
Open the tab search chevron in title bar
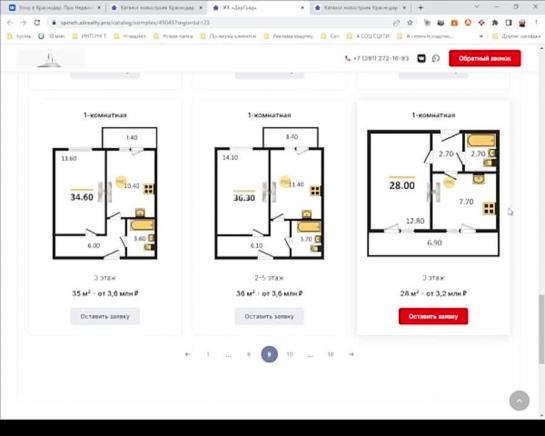[x=477, y=7]
